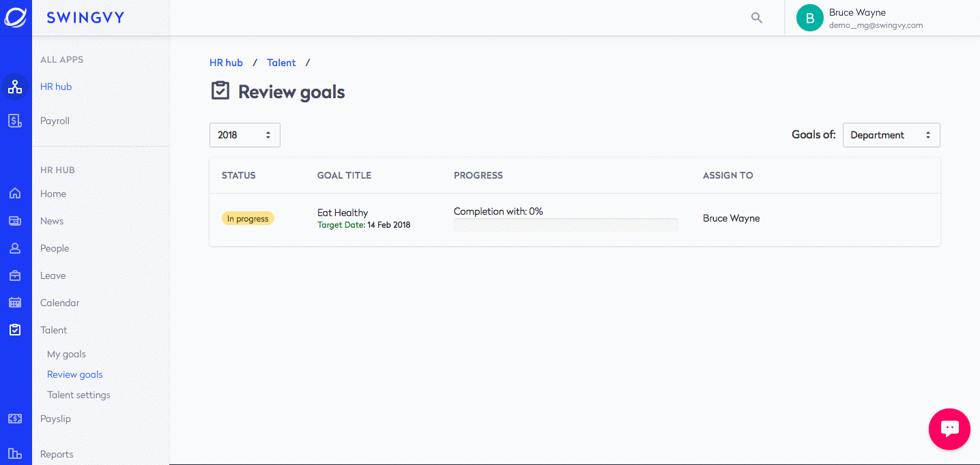Open Talent settings submenu item
Image resolution: width=980 pixels, height=465 pixels.
(x=78, y=395)
